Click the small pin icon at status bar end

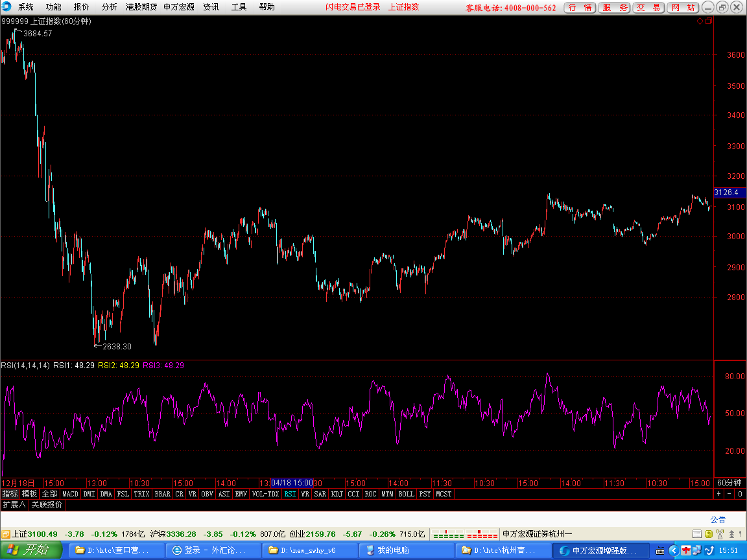(x=741, y=534)
